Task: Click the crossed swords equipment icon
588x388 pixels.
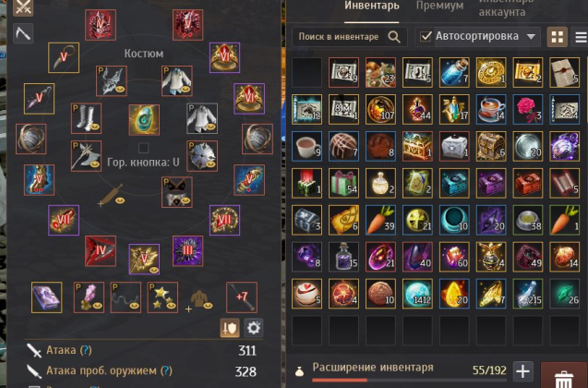Action: [x=23, y=7]
